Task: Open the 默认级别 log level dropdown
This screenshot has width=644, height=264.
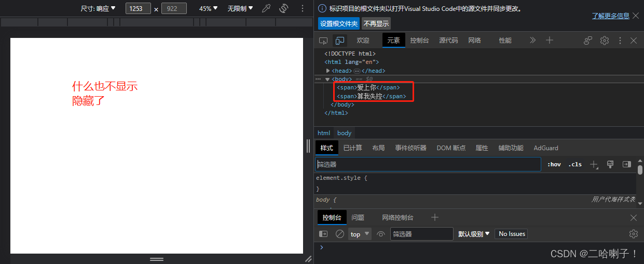Action: click(x=474, y=234)
